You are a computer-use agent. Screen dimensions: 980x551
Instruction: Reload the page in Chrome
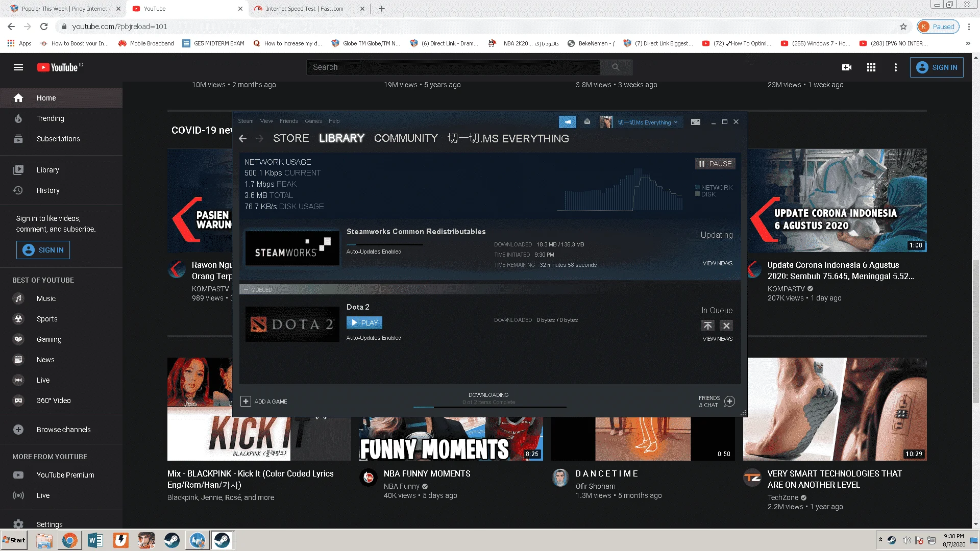[x=44, y=27]
